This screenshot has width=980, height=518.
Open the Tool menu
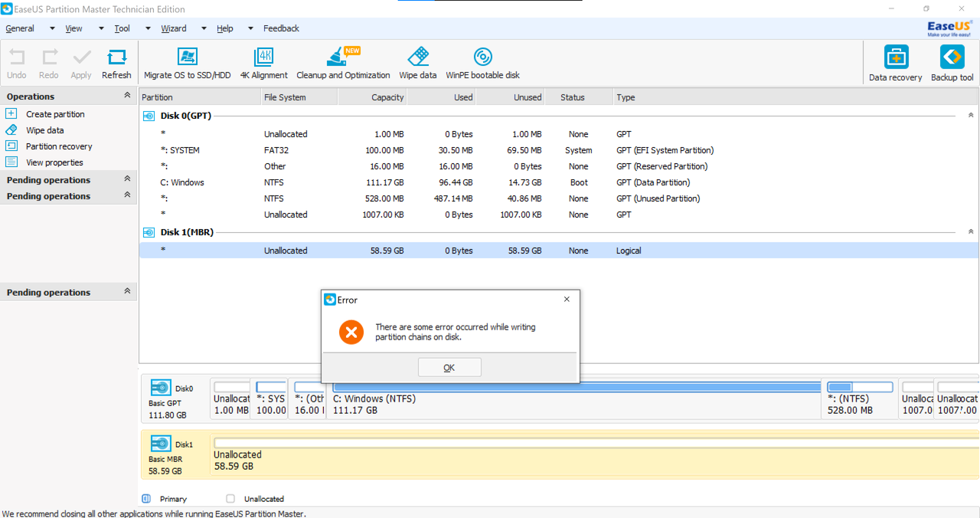tap(122, 28)
